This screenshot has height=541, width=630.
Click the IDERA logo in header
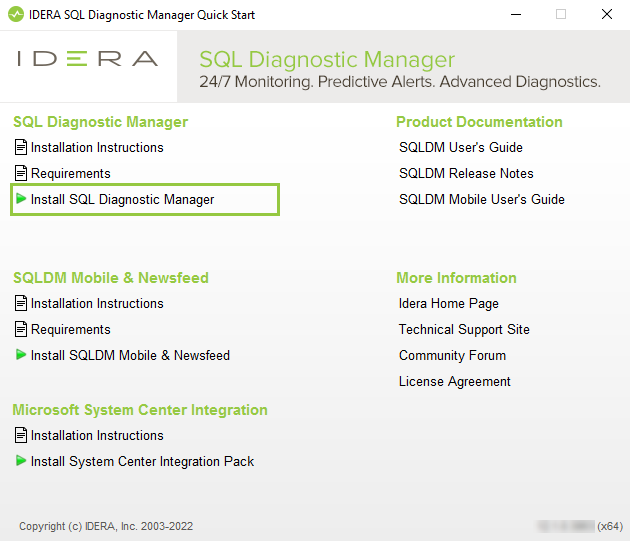tap(88, 59)
